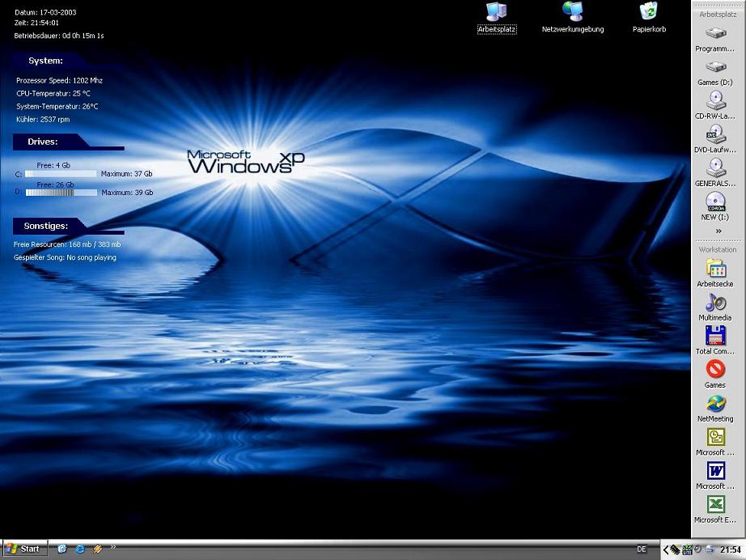Open the Games (D:) drive icon
The width and height of the screenshot is (746, 560).
[715, 73]
